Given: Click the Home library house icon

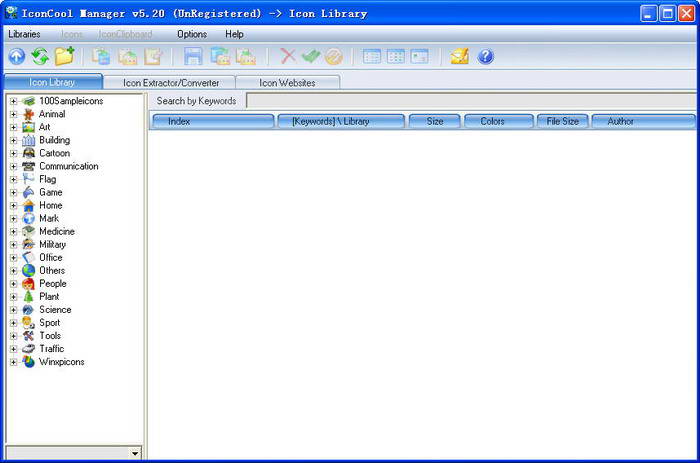Looking at the screenshot, I should (29, 205).
